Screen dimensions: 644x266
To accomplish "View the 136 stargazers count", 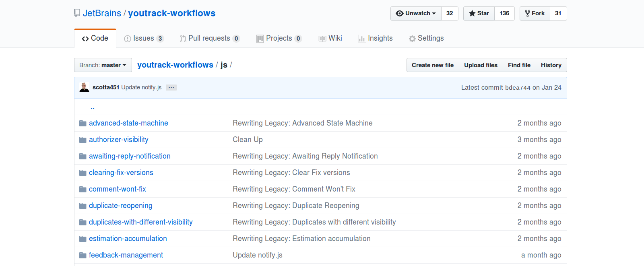I will pyautogui.click(x=504, y=13).
